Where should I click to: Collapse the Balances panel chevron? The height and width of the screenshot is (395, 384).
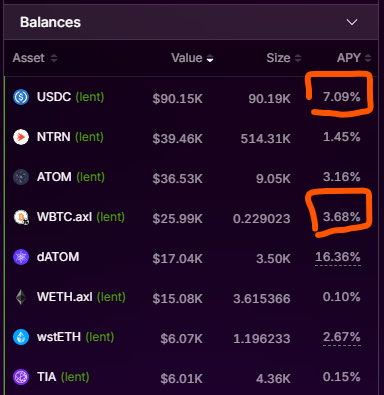[x=352, y=22]
